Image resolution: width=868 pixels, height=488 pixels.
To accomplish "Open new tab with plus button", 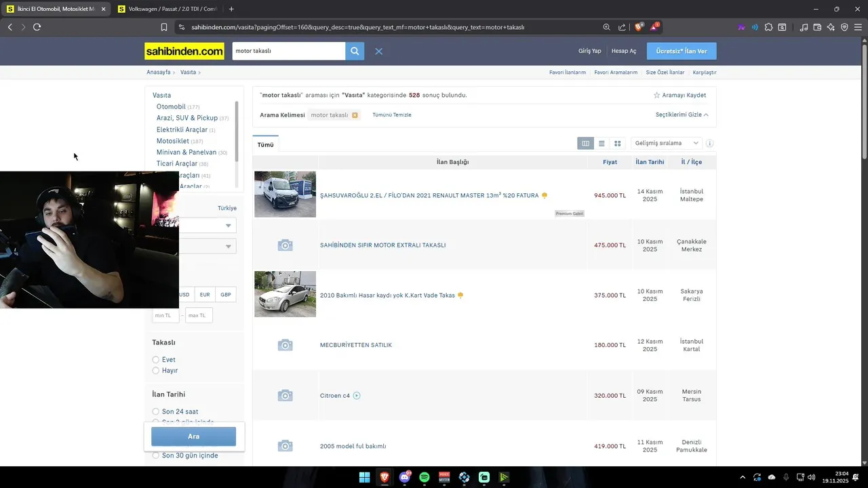I will pos(231,9).
